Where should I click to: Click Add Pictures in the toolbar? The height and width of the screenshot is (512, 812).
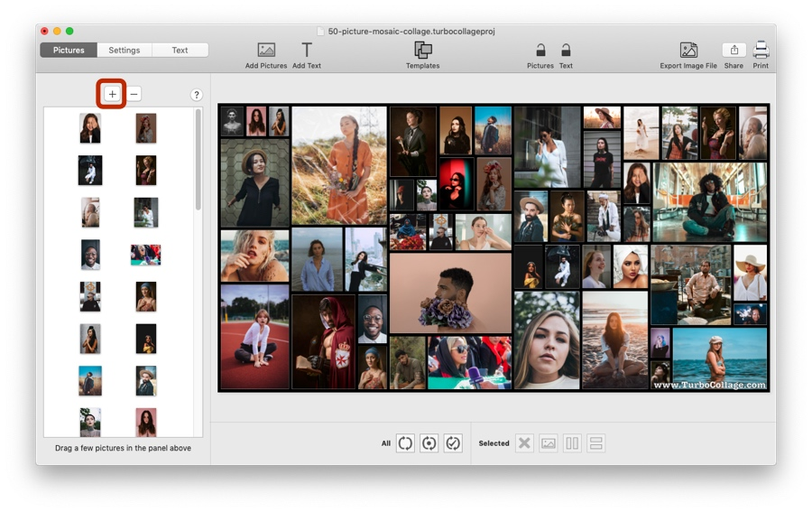point(266,51)
